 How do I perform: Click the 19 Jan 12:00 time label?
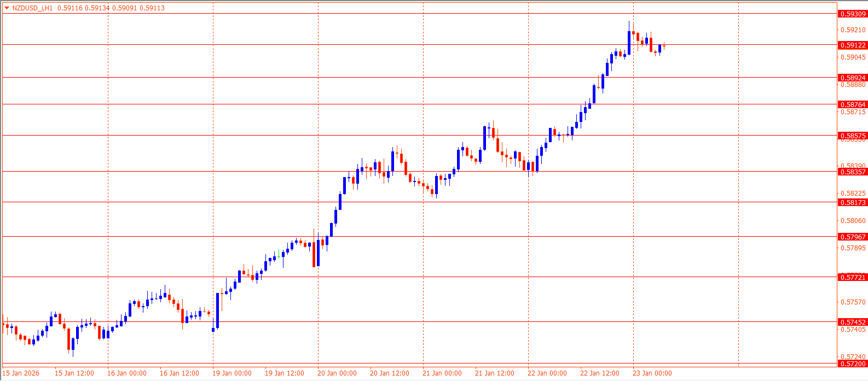[x=285, y=373]
